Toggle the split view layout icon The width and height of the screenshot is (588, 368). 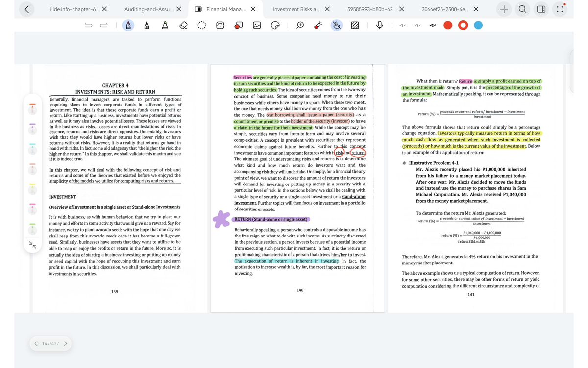[x=541, y=9]
